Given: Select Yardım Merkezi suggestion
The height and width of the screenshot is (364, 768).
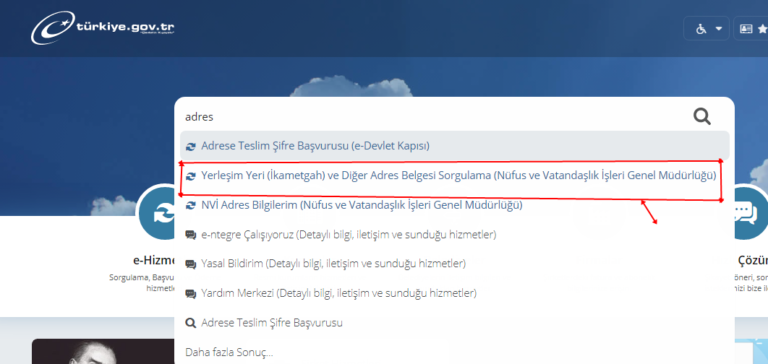Looking at the screenshot, I should click(331, 293).
